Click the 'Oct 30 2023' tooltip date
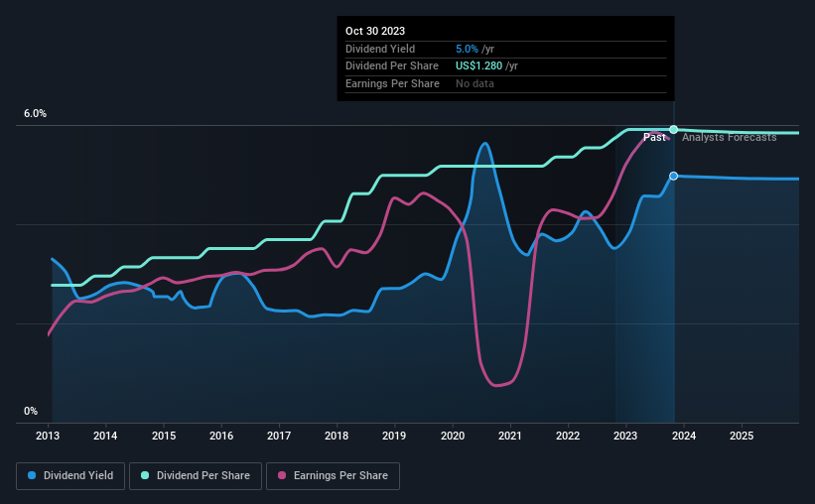Screen dimensions: 815x504 [375, 31]
